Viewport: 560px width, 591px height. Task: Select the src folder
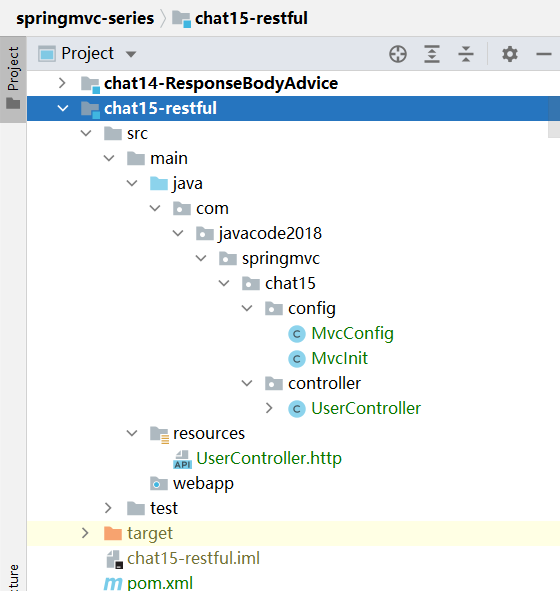tap(137, 133)
